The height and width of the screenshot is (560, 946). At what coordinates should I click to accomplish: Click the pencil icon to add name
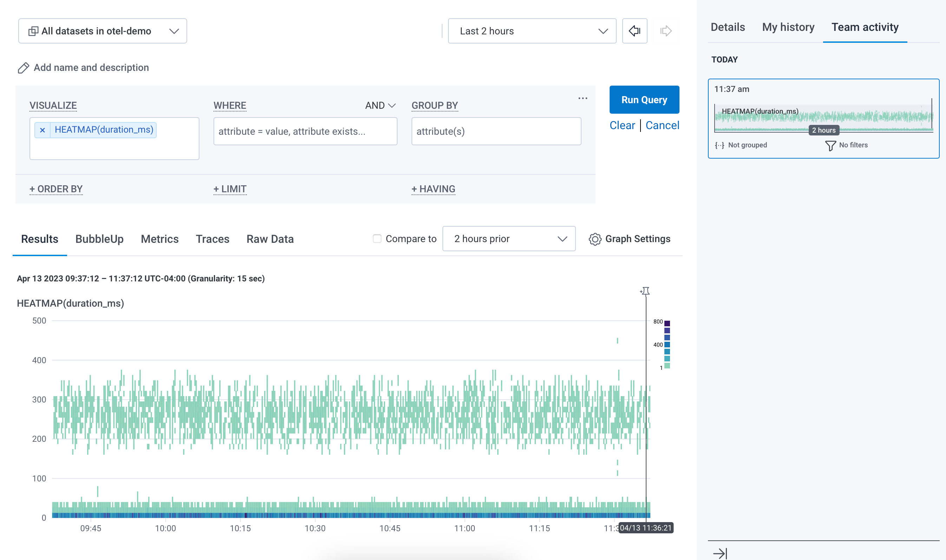point(24,68)
